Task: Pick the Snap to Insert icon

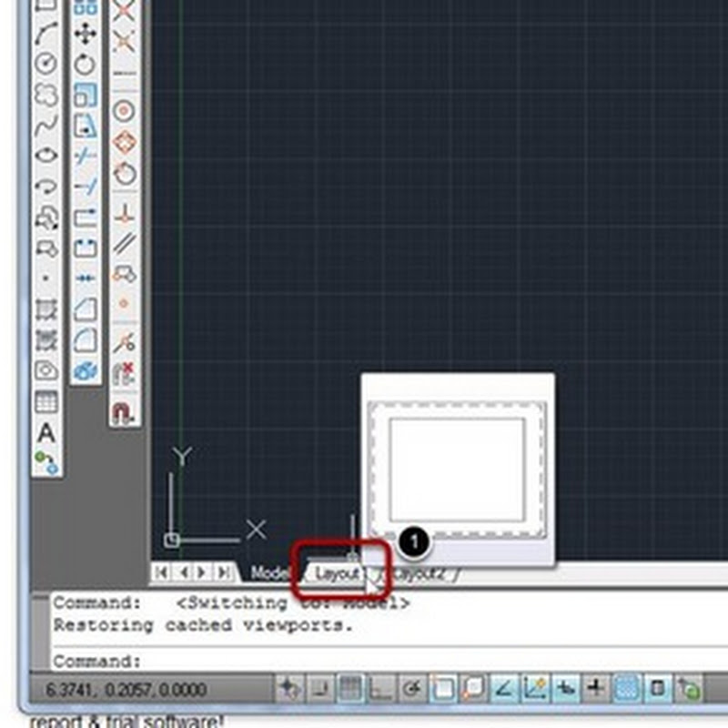Action: (x=125, y=274)
